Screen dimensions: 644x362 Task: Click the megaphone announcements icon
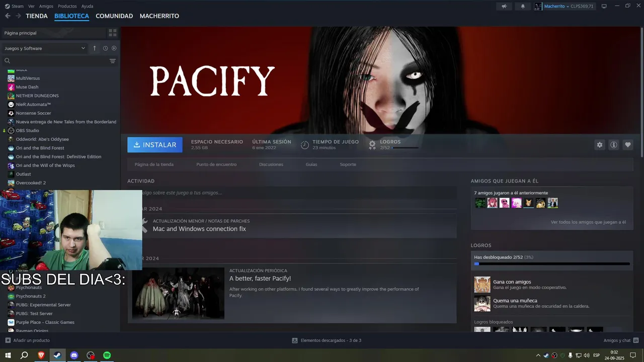(504, 6)
